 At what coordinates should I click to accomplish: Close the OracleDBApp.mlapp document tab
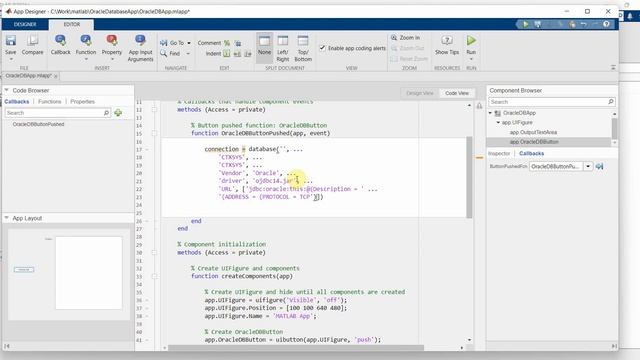[x=56, y=76]
